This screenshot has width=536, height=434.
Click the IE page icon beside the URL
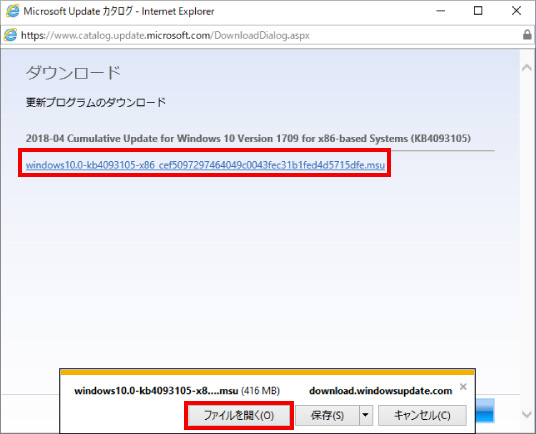click(10, 35)
